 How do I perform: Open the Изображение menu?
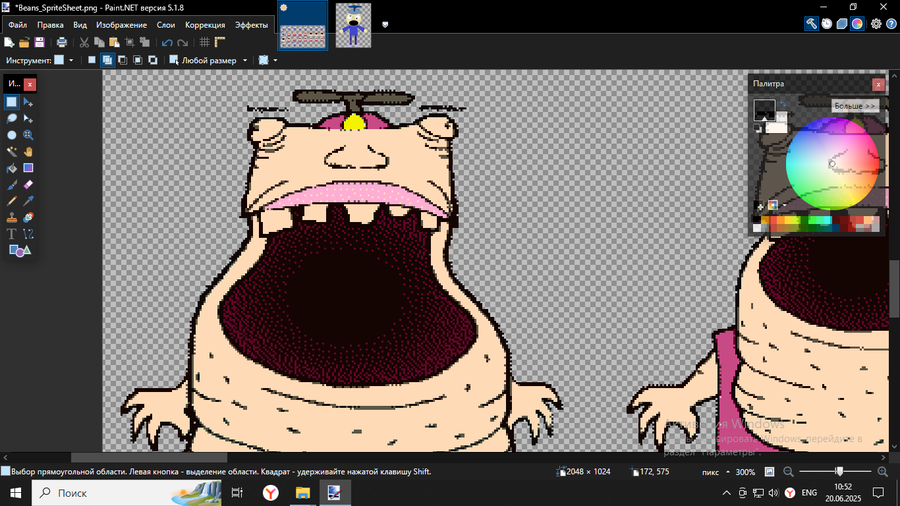point(122,25)
